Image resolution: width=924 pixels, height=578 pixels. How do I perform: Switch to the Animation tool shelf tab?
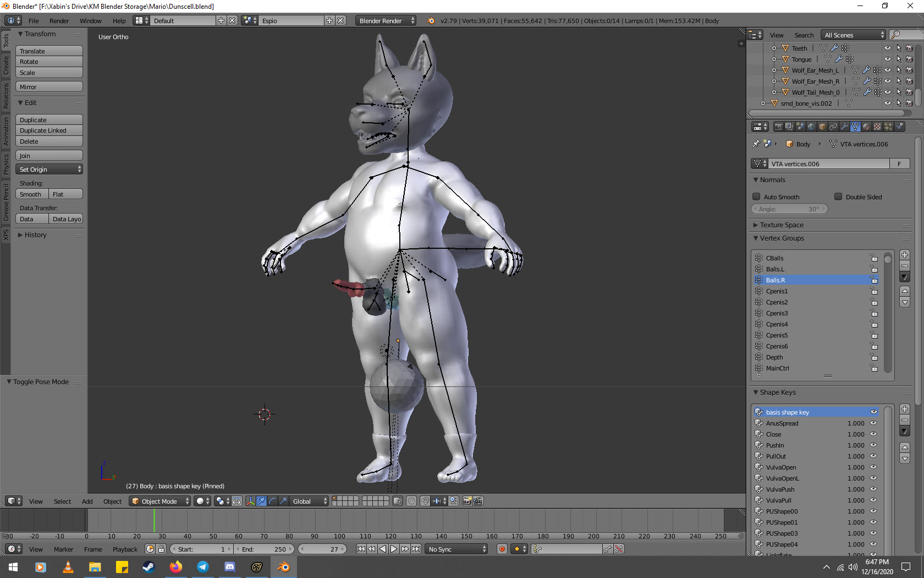[6, 131]
